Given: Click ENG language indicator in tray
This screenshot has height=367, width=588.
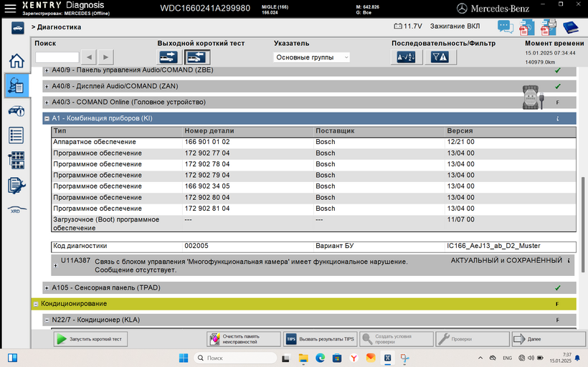Looking at the screenshot, I should pos(508,358).
